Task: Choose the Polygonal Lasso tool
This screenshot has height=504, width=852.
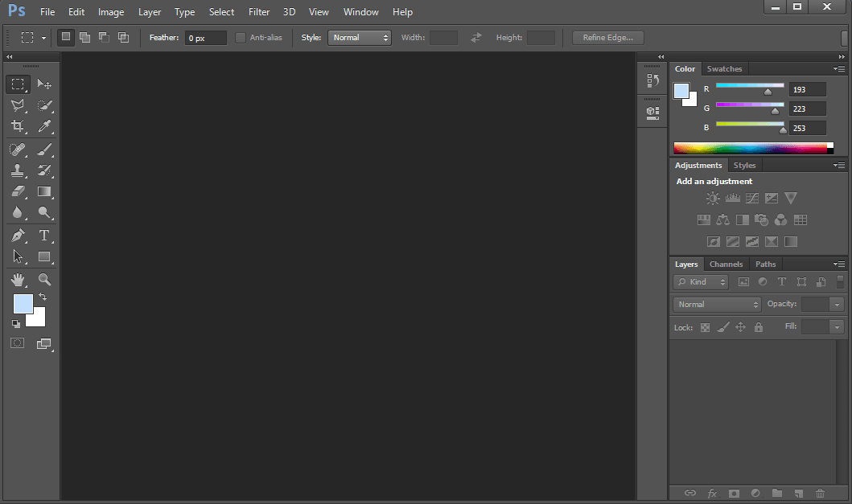Action: 18,105
